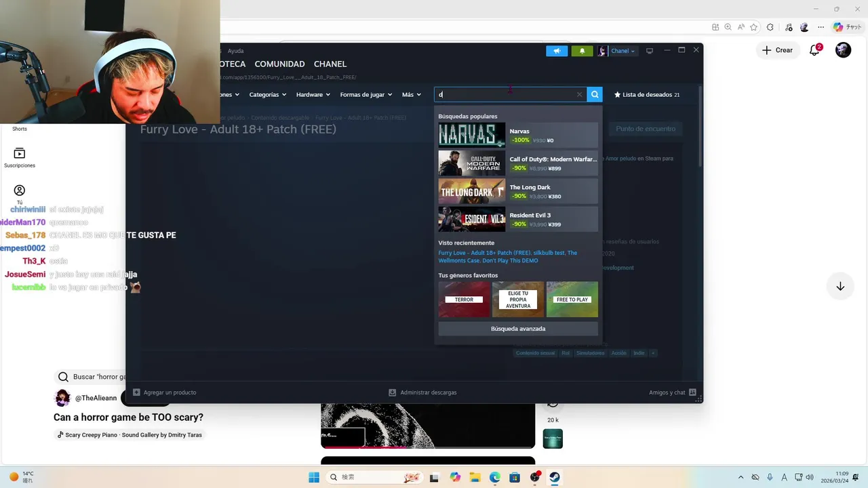Click the Búsqueda avanzada button
The width and height of the screenshot is (868, 488).
pos(518,329)
